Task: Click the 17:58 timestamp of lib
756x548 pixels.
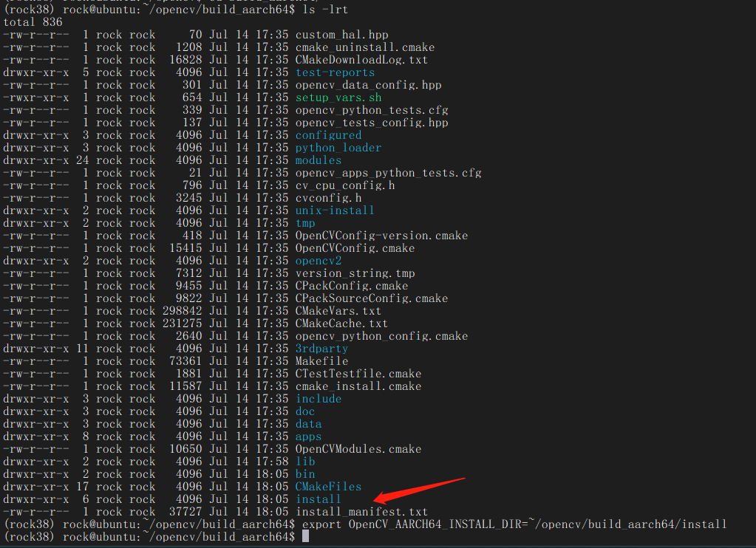Action: click(x=272, y=461)
